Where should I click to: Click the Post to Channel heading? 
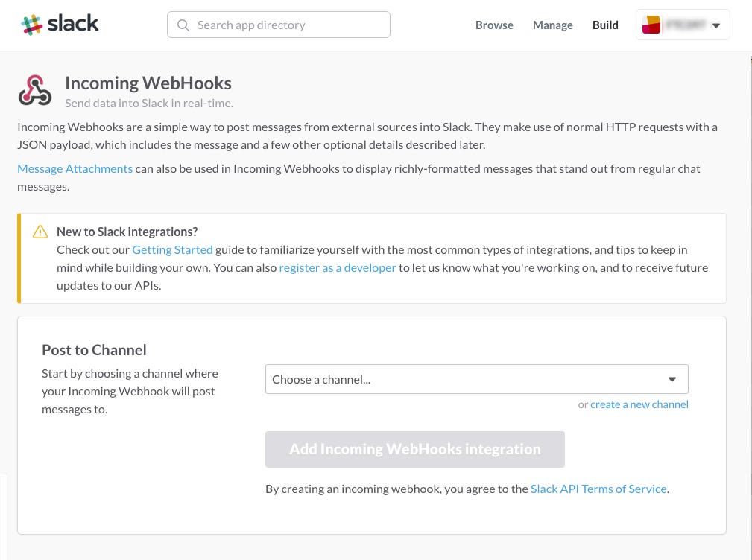point(94,350)
